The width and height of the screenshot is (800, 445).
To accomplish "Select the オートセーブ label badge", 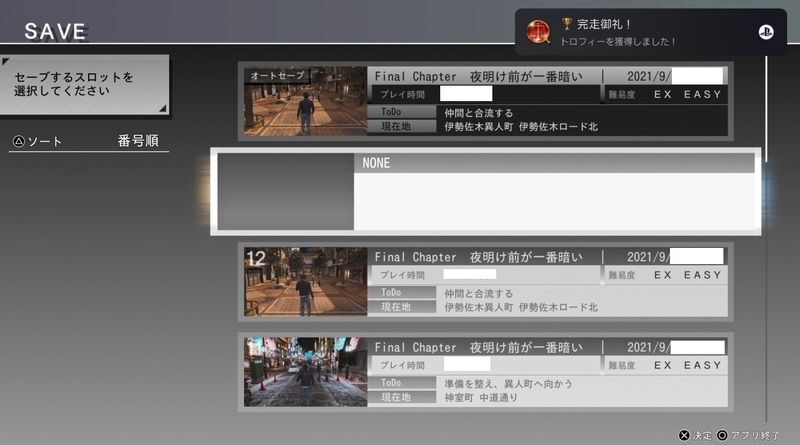I will [x=275, y=76].
